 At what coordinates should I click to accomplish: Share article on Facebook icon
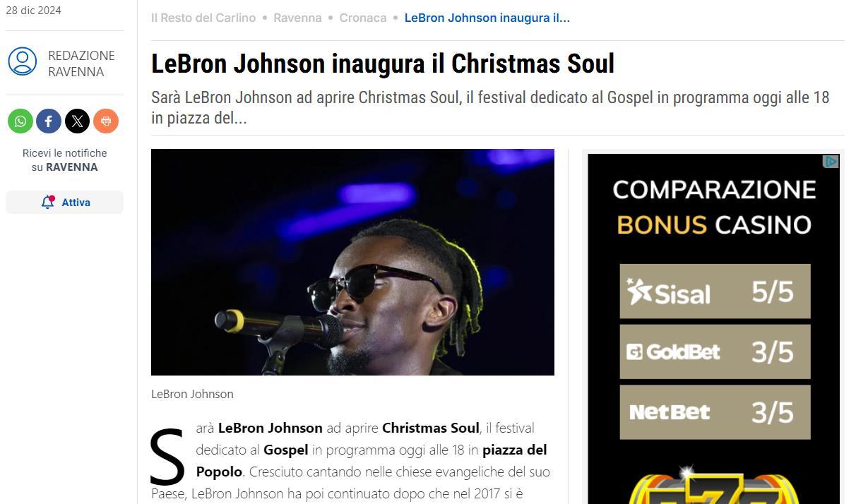(49, 121)
